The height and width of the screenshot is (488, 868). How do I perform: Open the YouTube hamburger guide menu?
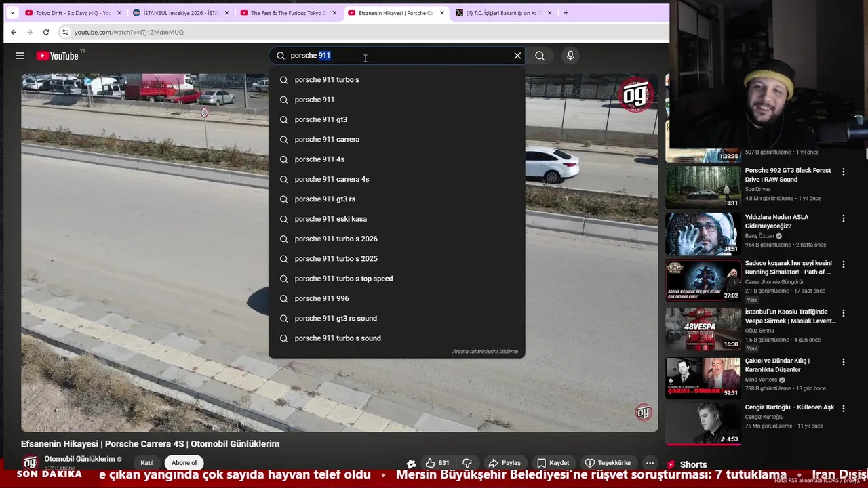[x=20, y=56]
